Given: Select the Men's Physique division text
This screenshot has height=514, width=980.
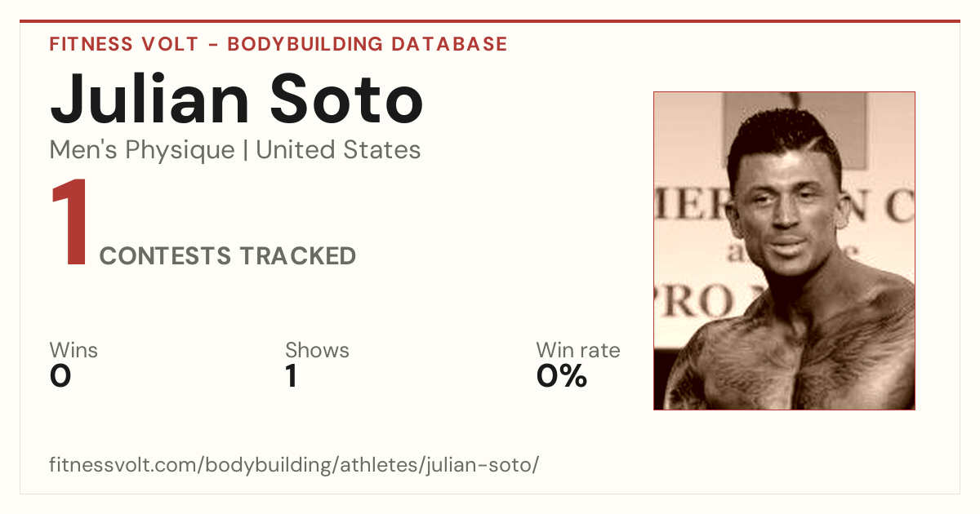Looking at the screenshot, I should coord(142,150).
